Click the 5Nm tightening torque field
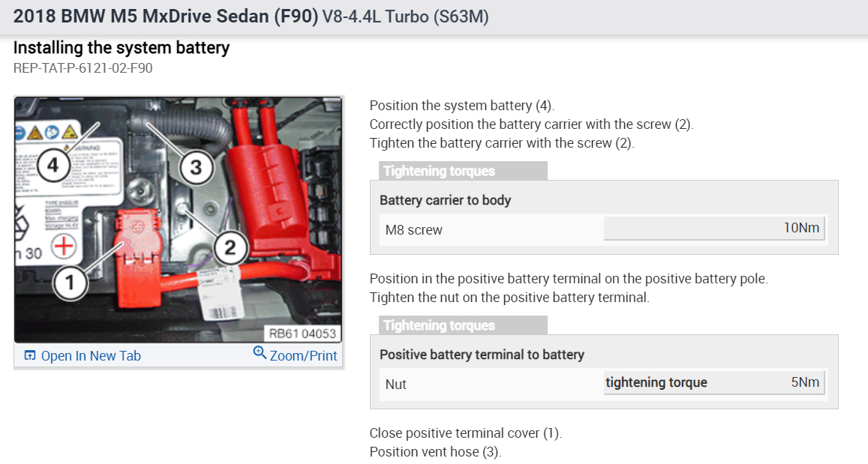 click(713, 382)
